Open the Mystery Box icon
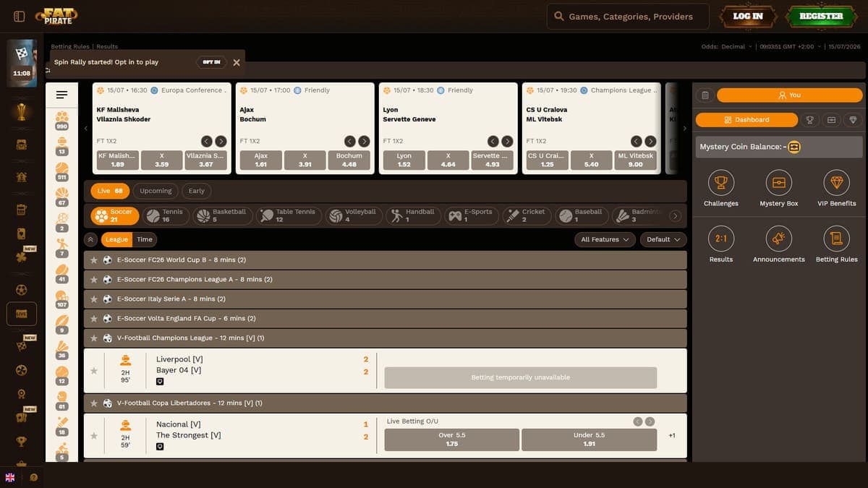 point(779,183)
